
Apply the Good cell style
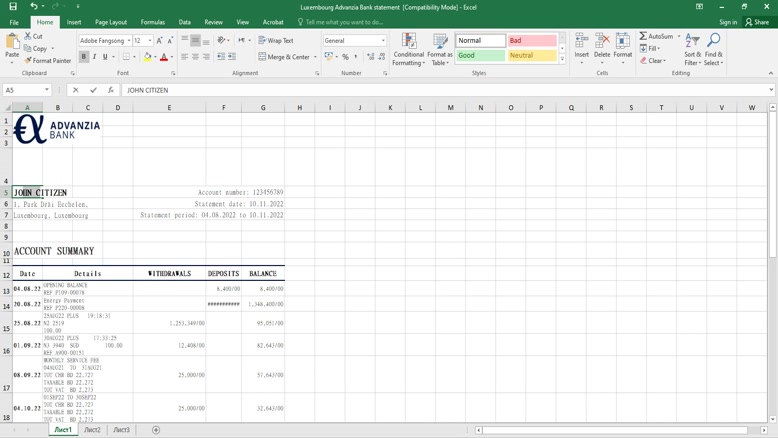coord(480,56)
